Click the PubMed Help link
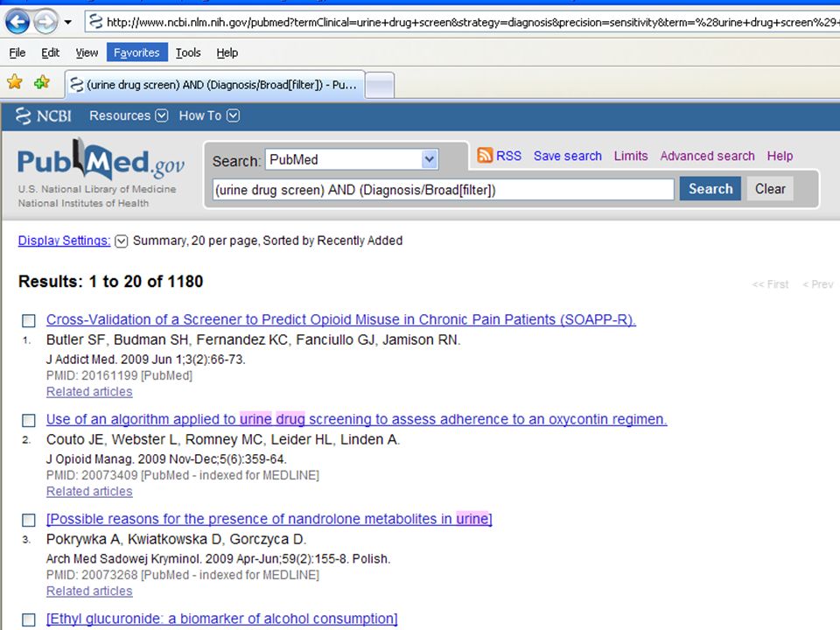 coord(780,156)
